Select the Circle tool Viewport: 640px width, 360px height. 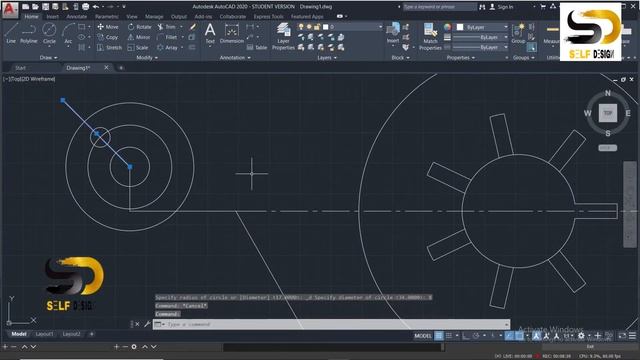tap(49, 32)
